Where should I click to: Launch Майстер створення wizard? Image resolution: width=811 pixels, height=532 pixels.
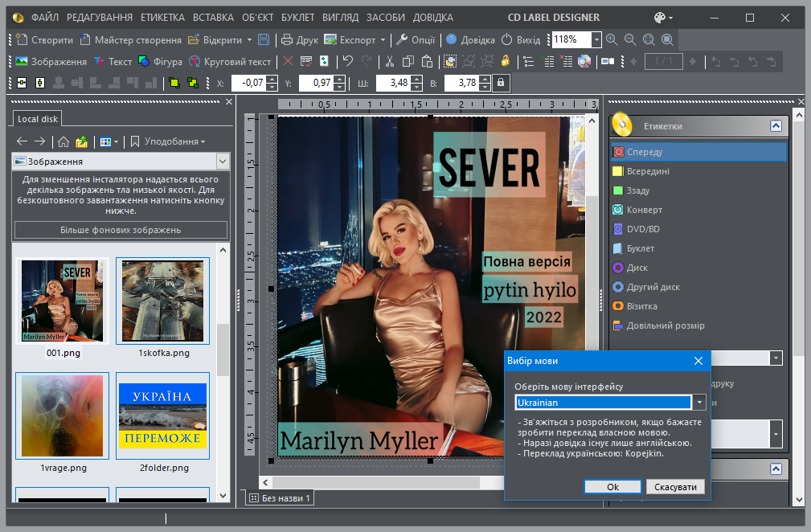(131, 40)
